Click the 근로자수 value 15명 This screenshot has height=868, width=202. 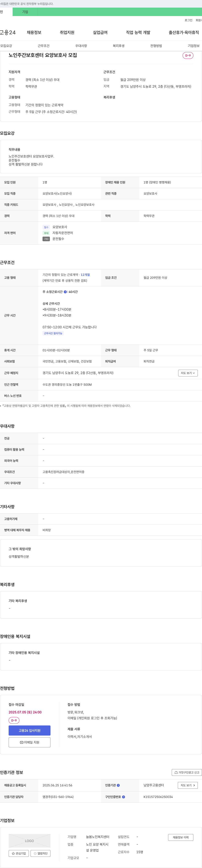coord(140,852)
